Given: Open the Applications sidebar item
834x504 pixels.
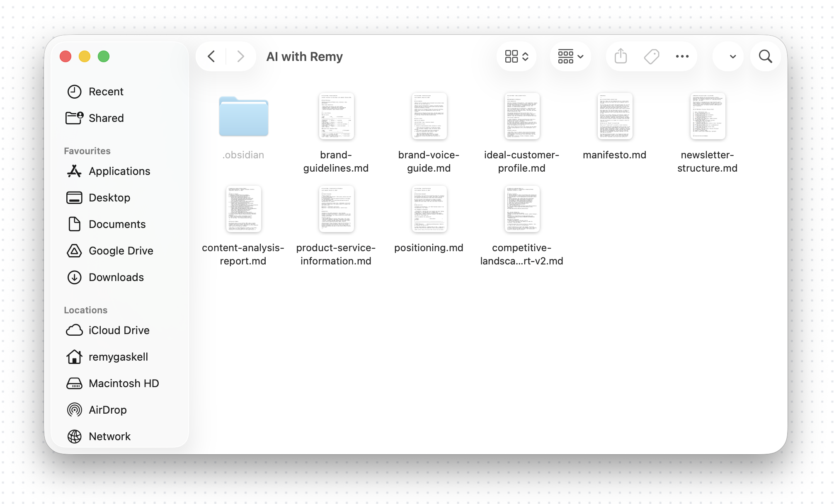Looking at the screenshot, I should click(119, 171).
